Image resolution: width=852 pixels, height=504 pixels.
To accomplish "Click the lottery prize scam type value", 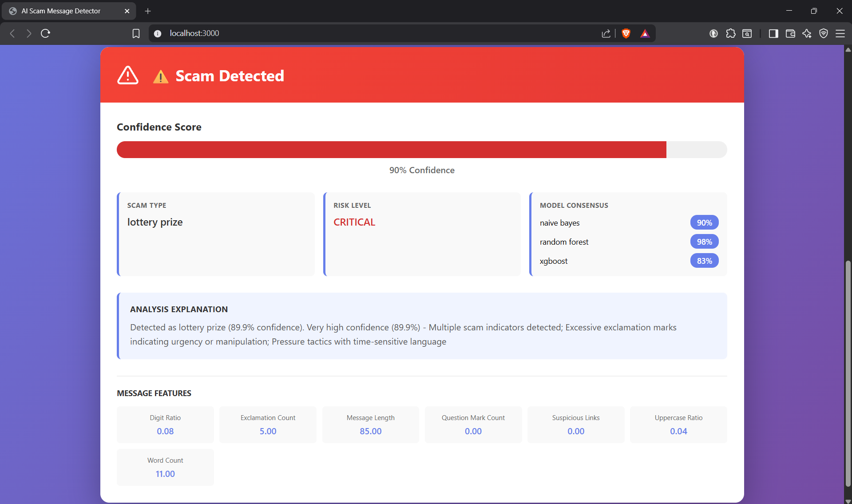I will [155, 222].
